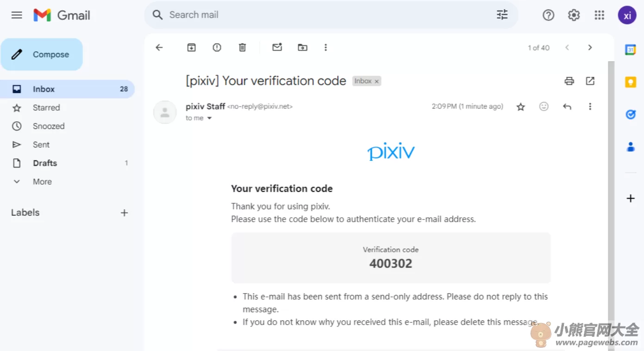Click the Search mail field
This screenshot has height=351, width=644.
(324, 15)
